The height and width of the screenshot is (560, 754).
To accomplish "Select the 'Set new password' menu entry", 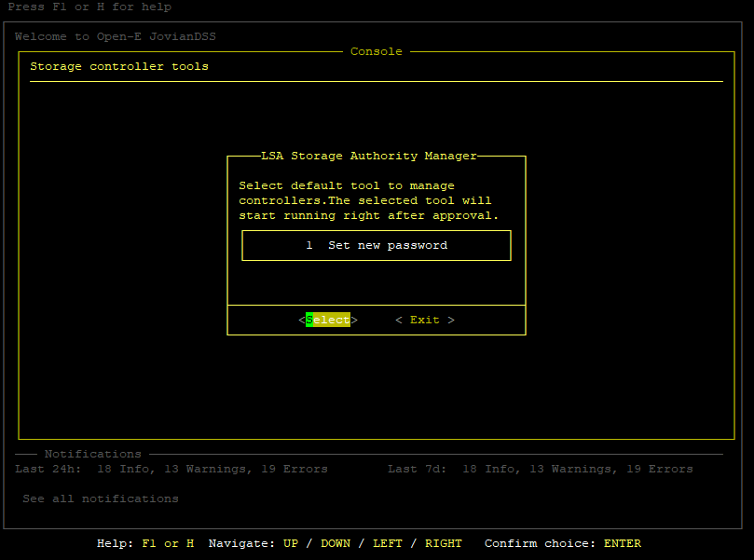I will pos(376,245).
